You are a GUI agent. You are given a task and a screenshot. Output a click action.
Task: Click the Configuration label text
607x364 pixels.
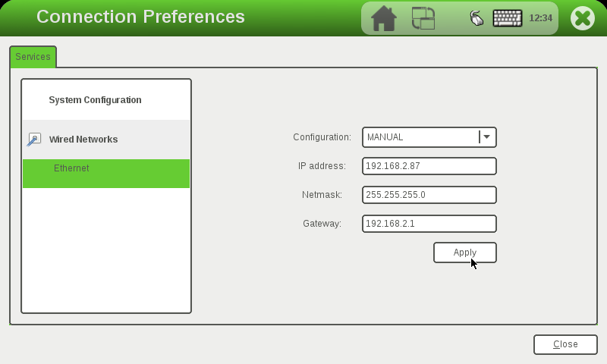tap(322, 137)
